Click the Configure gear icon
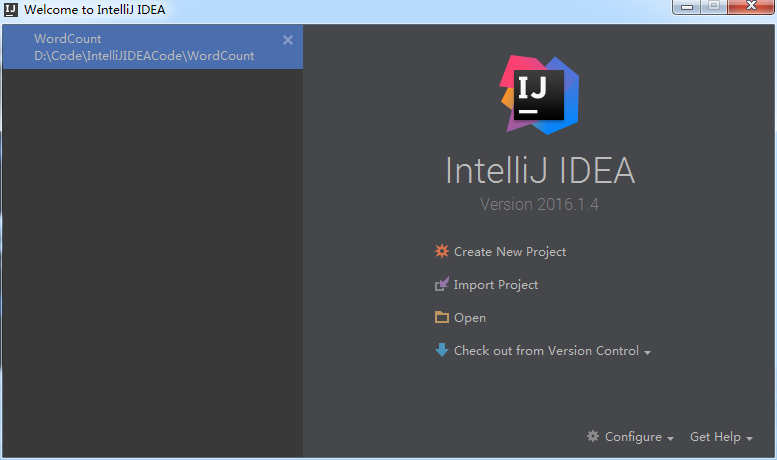The image size is (777, 460). (593, 436)
